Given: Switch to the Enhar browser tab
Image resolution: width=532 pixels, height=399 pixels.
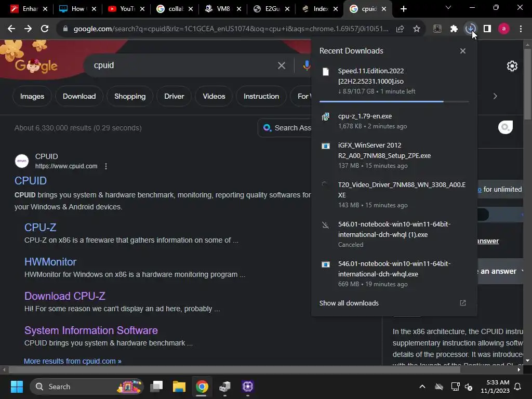Looking at the screenshot, I should [x=29, y=9].
